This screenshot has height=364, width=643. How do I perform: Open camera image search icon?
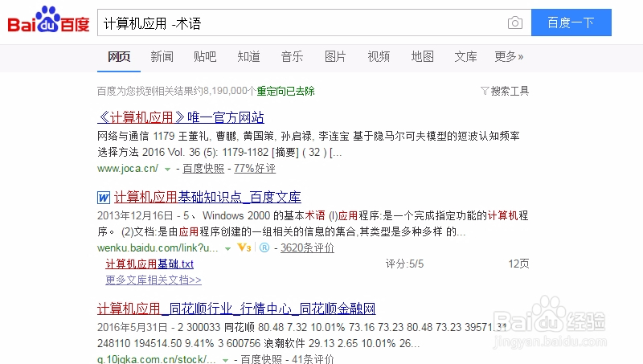(x=515, y=22)
